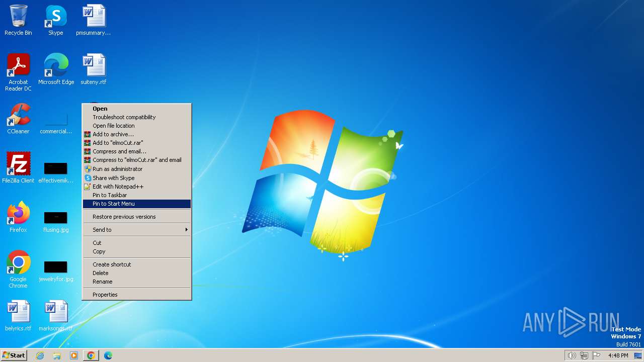Click the 4:48 PM system clock

(x=618, y=355)
